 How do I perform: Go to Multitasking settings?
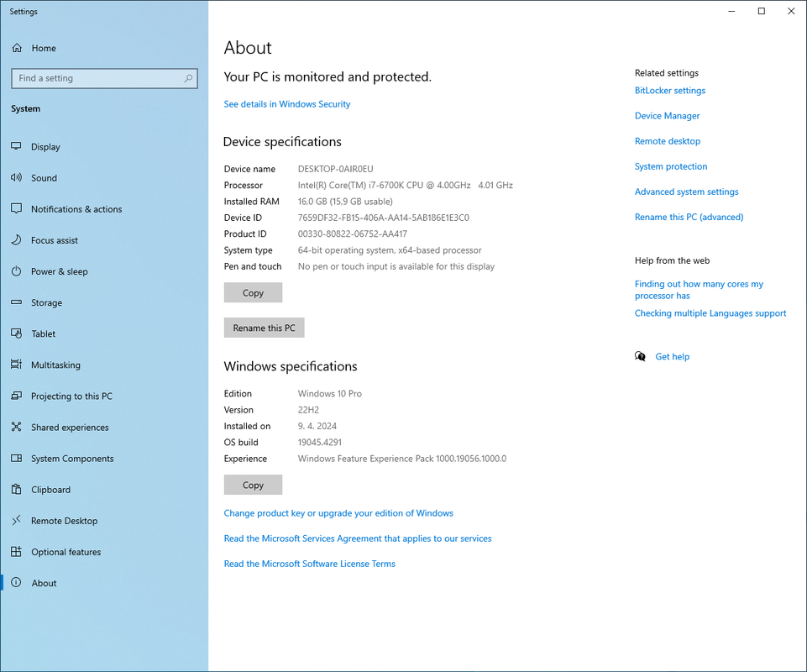click(104, 365)
